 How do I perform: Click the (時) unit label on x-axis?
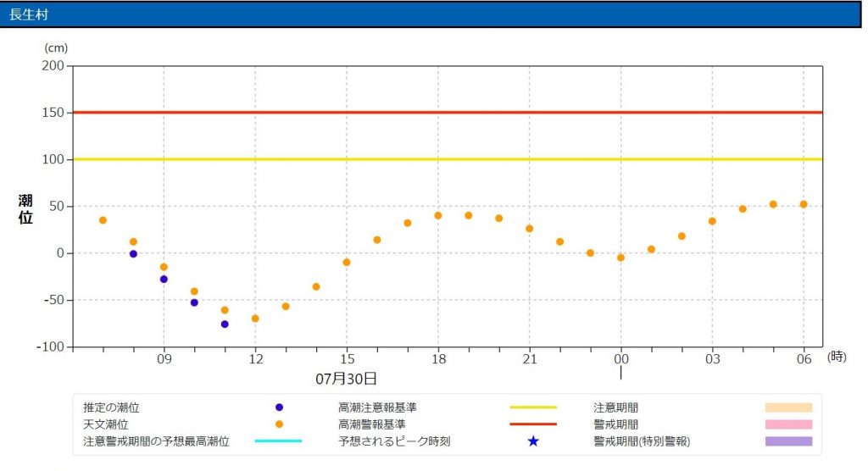[837, 357]
